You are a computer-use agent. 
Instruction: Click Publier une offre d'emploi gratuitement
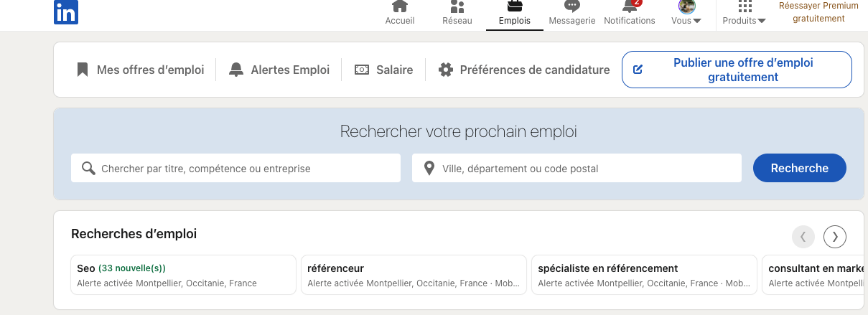point(737,70)
